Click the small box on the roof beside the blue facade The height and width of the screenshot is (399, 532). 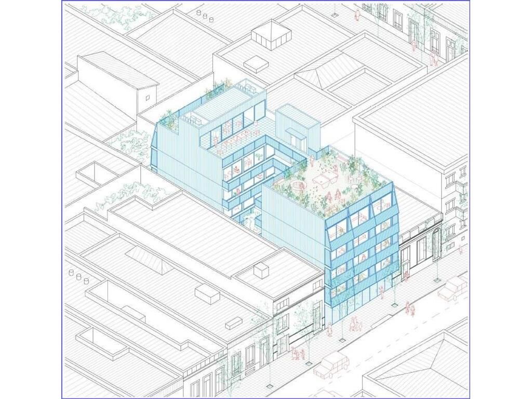pos(261,269)
